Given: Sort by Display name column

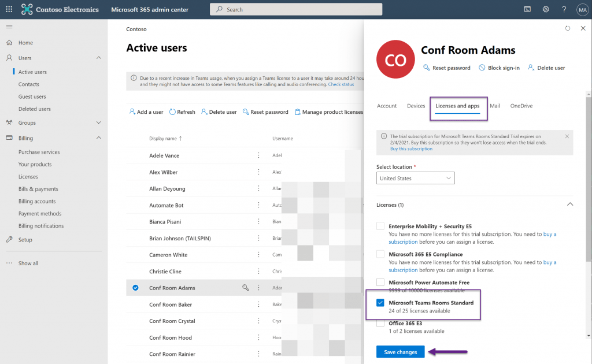Looking at the screenshot, I should (x=165, y=139).
